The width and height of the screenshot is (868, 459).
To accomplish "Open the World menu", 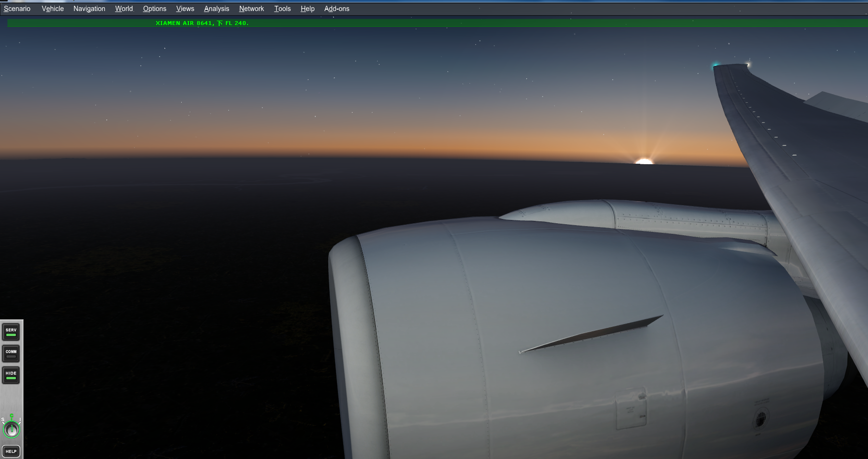I will click(124, 9).
